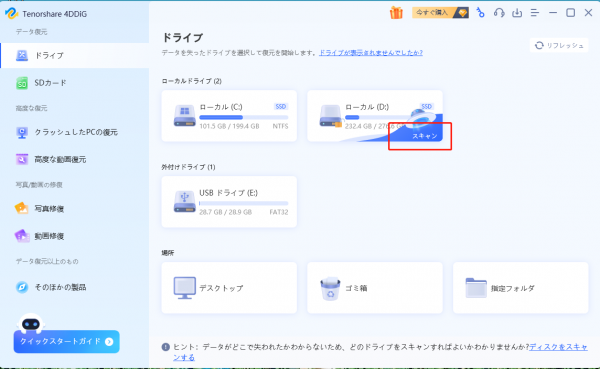Open 写真修復 in the sidebar
Viewport: 600px width, 369px height.
75,209
